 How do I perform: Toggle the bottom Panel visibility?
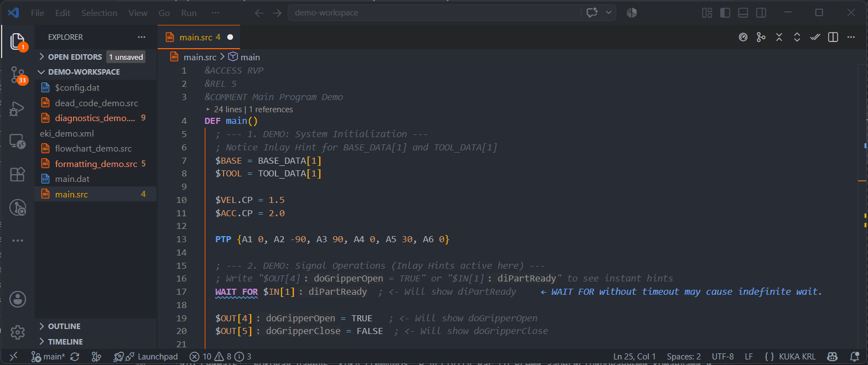pyautogui.click(x=744, y=13)
